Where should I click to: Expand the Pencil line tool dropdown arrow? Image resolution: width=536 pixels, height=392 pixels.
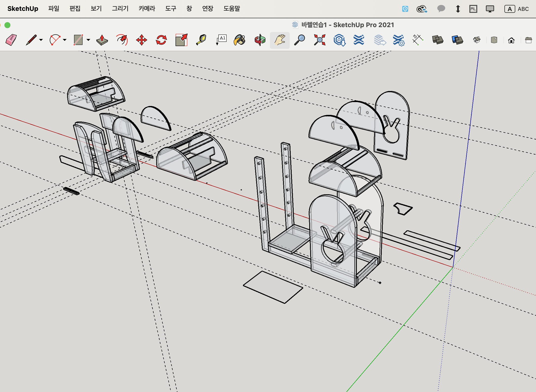41,40
